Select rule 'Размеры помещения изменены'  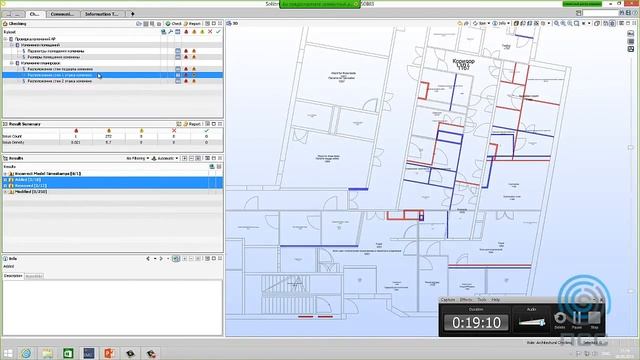53,57
